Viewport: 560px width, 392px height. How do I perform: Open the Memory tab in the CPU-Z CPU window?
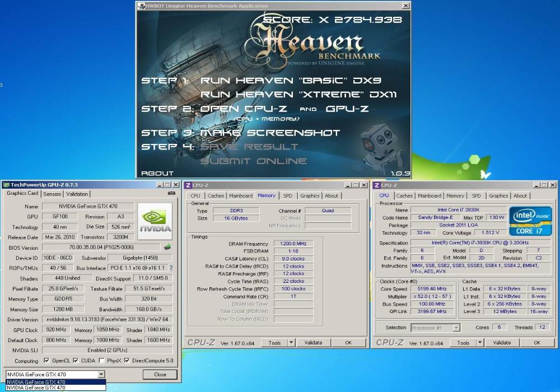(455, 195)
